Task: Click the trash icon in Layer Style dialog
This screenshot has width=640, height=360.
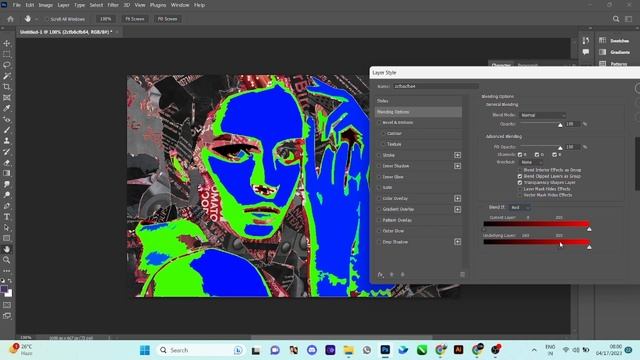Action: [x=462, y=275]
